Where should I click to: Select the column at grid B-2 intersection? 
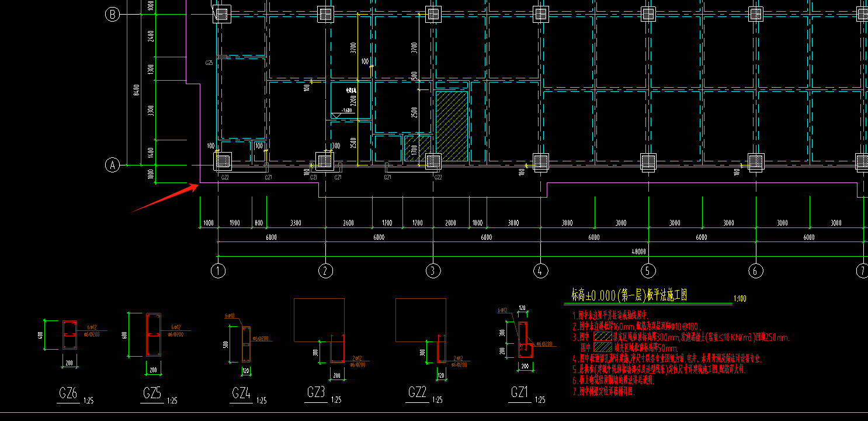pos(326,14)
